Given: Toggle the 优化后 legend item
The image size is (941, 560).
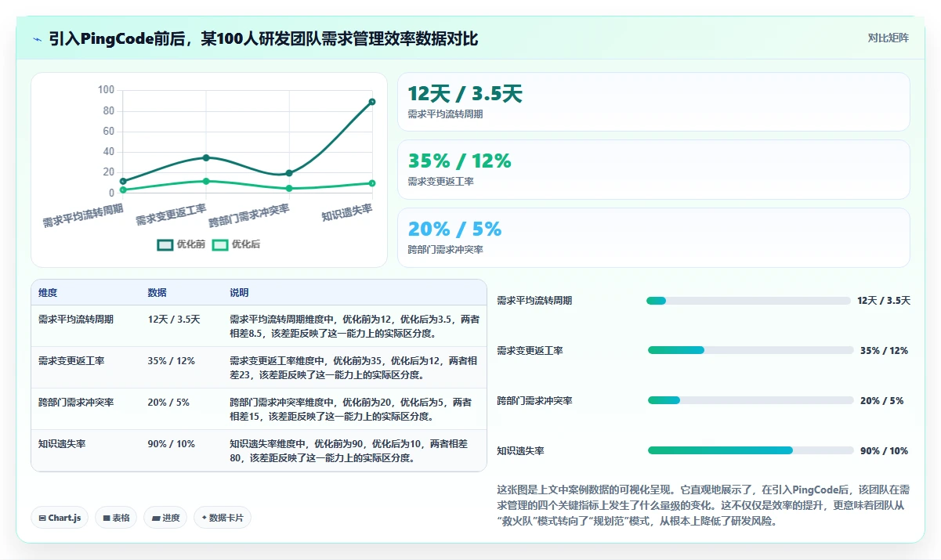Looking at the screenshot, I should pos(236,244).
